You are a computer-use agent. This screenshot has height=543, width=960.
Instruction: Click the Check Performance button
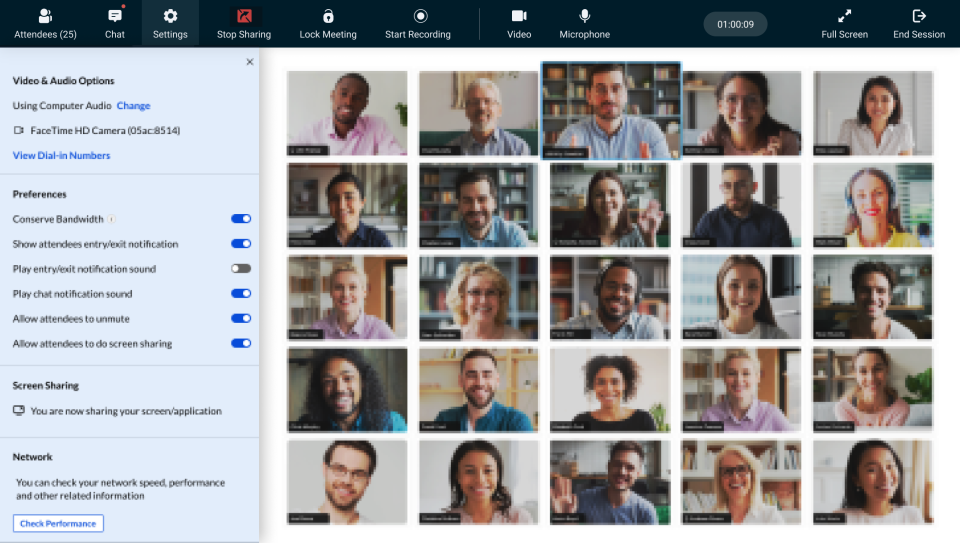click(58, 523)
